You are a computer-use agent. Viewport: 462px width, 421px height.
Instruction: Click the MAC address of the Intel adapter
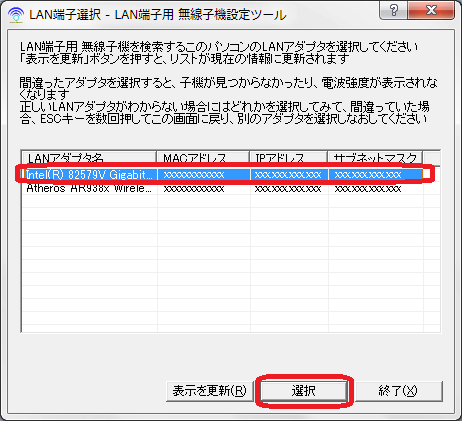click(x=194, y=175)
